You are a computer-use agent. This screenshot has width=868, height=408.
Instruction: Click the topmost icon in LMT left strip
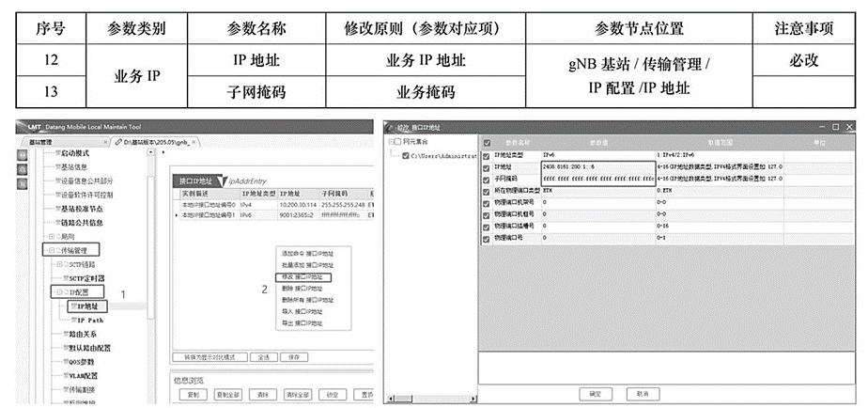pos(23,154)
